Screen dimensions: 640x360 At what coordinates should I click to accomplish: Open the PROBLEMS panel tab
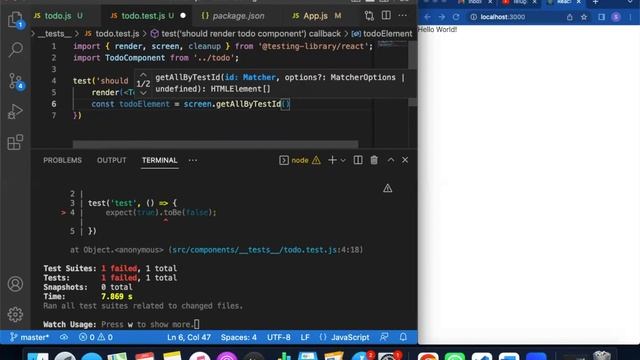[x=62, y=160]
